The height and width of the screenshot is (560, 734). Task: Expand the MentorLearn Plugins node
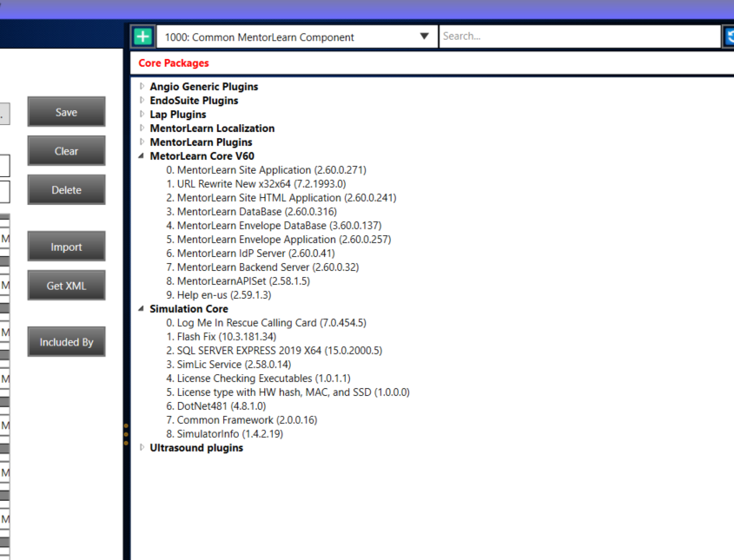coord(142,142)
